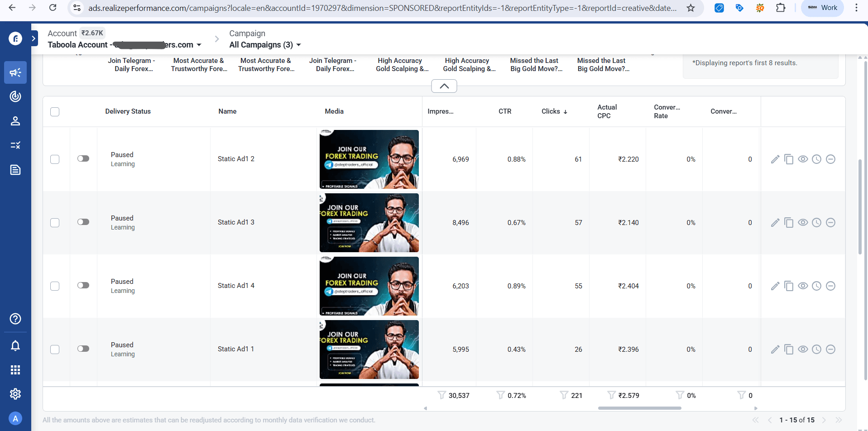Open the Campaigns section in the sidebar
The image size is (868, 431).
tap(15, 72)
